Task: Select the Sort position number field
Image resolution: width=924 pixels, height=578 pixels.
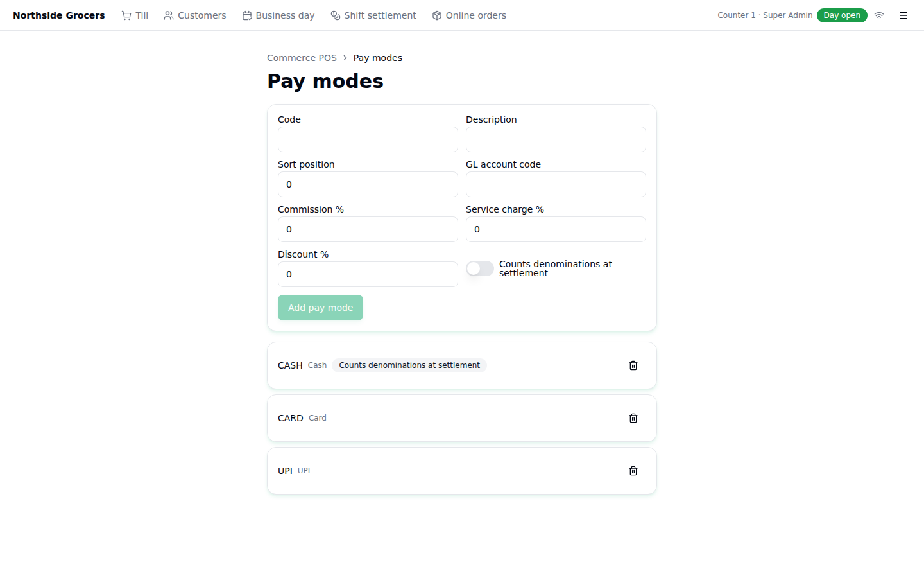Action: click(368, 184)
